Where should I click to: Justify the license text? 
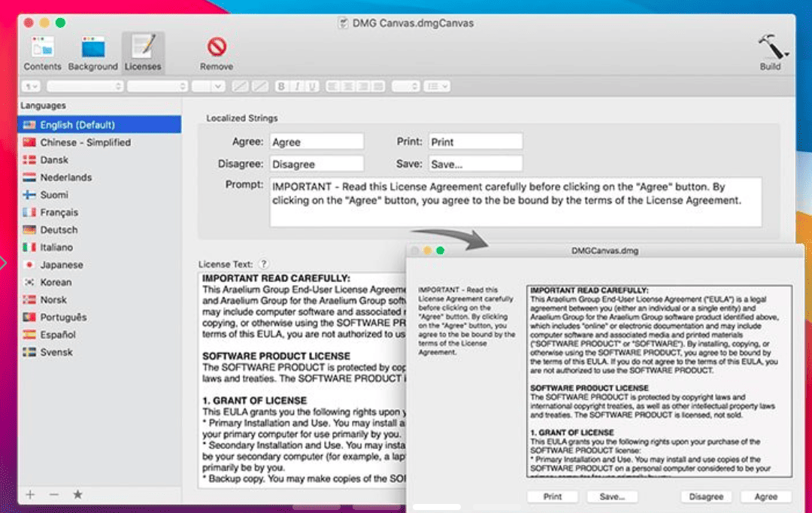click(x=378, y=86)
